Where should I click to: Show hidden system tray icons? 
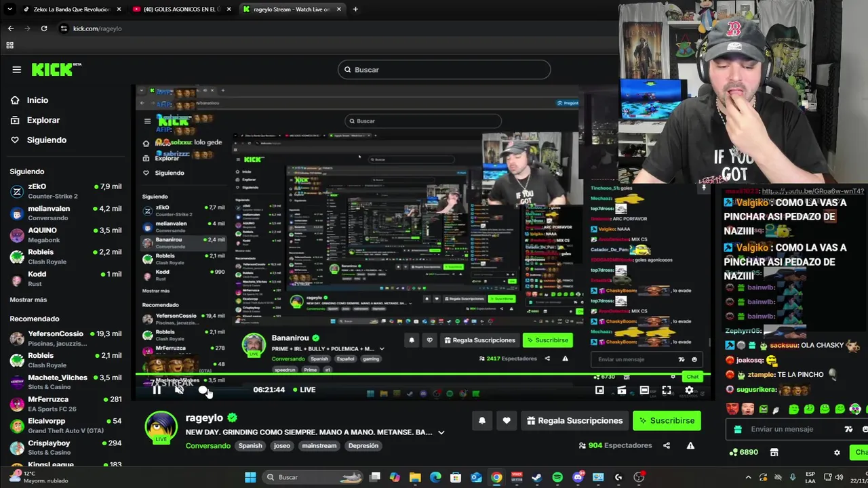tap(748, 477)
